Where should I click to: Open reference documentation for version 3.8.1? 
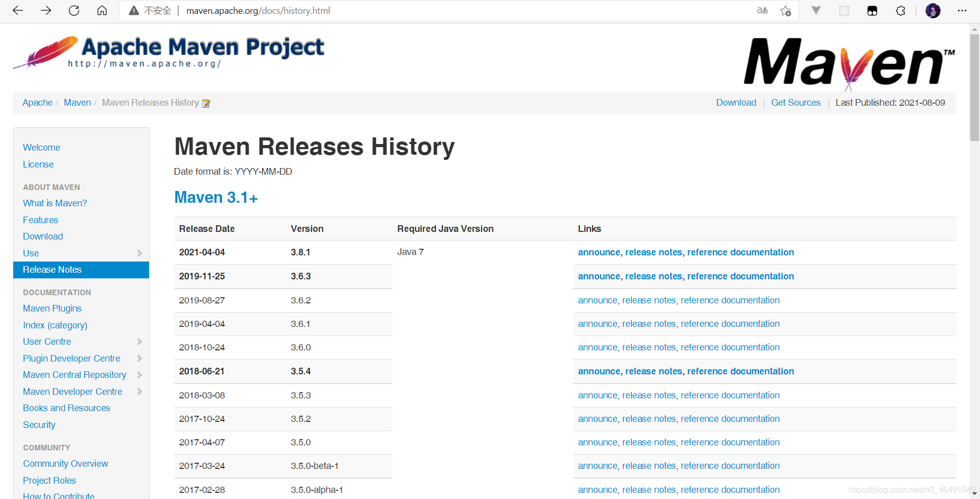coord(740,252)
